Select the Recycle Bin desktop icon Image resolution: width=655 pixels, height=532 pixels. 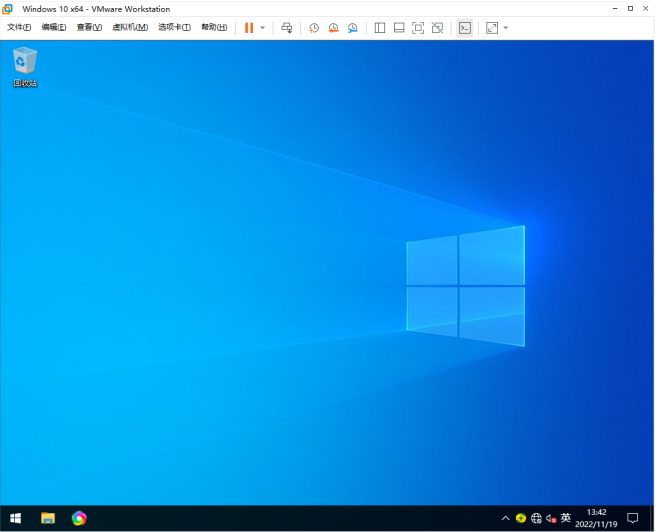(25, 67)
